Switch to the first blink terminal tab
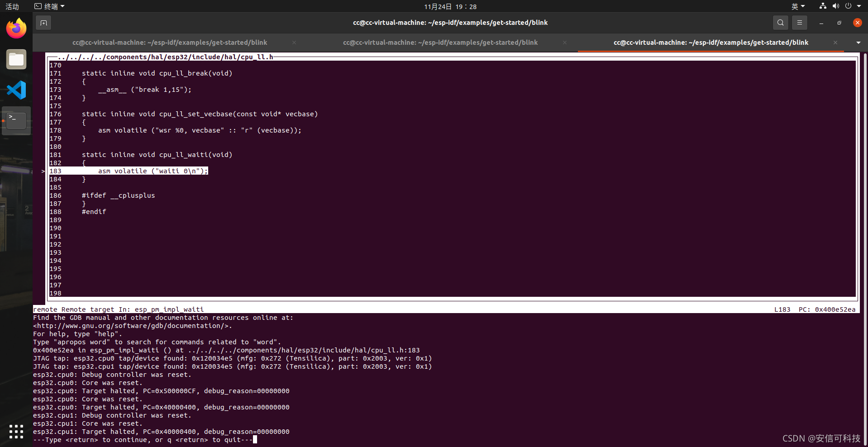This screenshot has height=447, width=868. tap(170, 43)
